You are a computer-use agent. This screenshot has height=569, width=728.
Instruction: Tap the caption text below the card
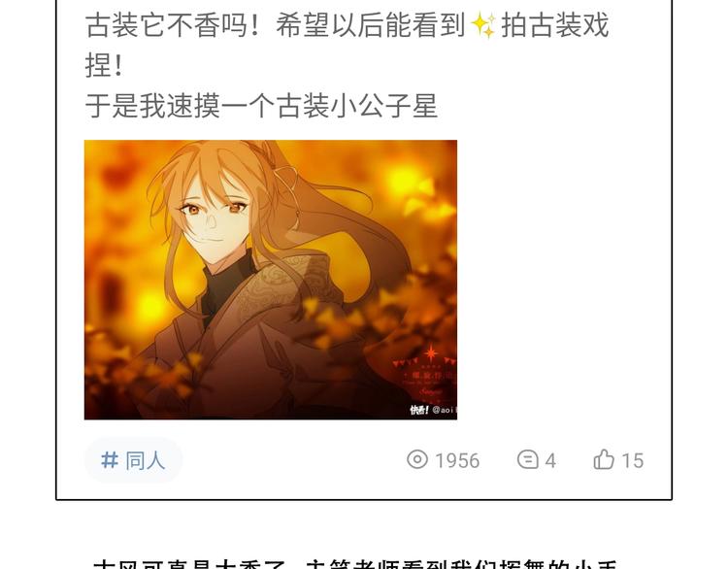pos(355,563)
